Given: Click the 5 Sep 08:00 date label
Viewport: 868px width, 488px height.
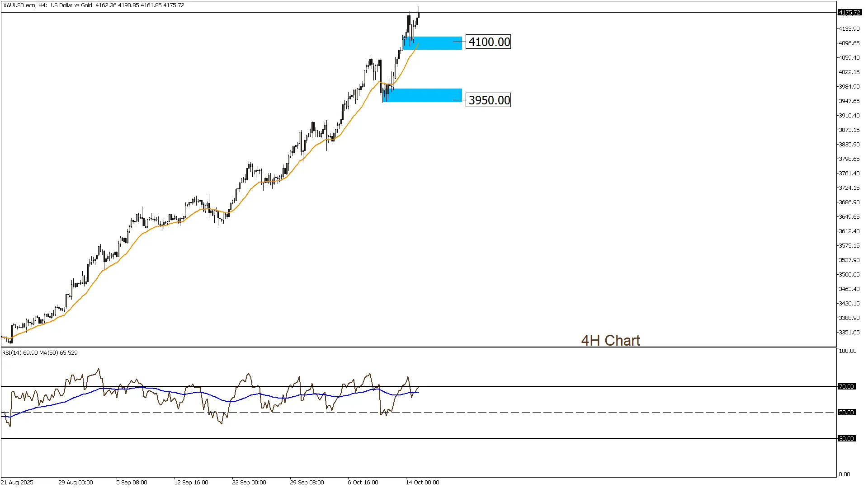Looking at the screenshot, I should point(132,482).
